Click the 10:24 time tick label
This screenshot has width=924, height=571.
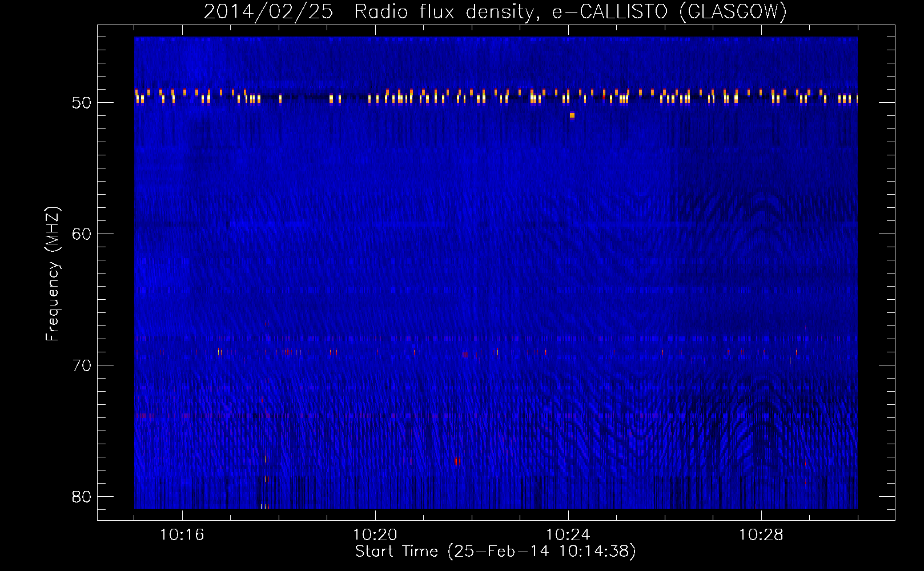point(568,535)
